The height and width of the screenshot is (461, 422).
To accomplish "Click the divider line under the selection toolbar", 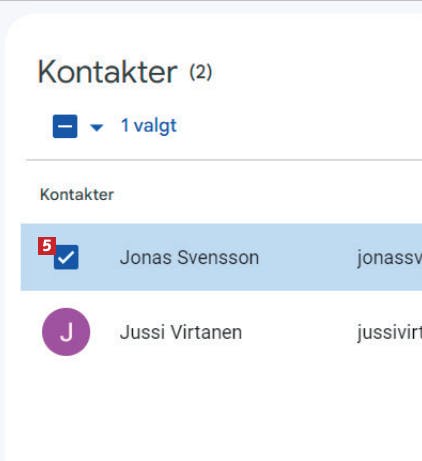I will coord(224,160).
